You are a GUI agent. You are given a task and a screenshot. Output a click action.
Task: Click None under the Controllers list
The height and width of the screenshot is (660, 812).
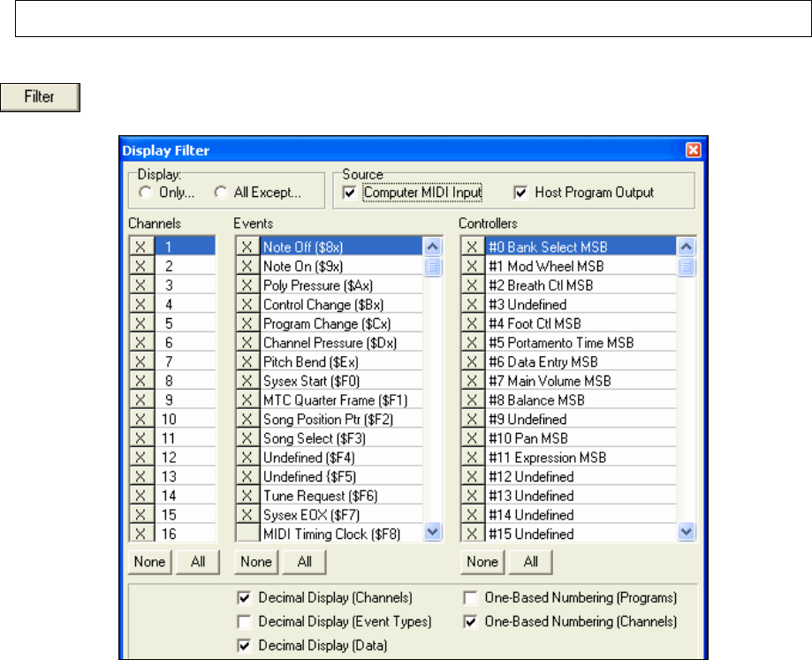pos(482,562)
